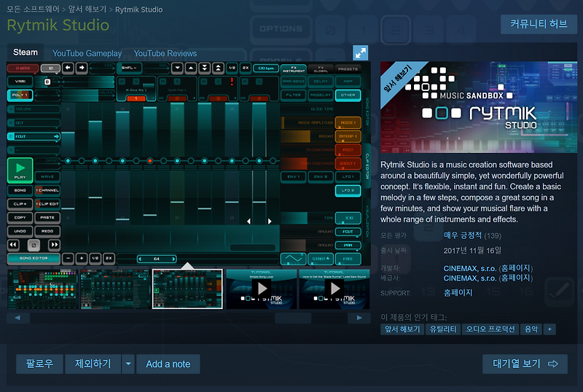Click the Rytmik Studio header capsule image
Image resolution: width=583 pixels, height=392 pixels.
[479, 107]
